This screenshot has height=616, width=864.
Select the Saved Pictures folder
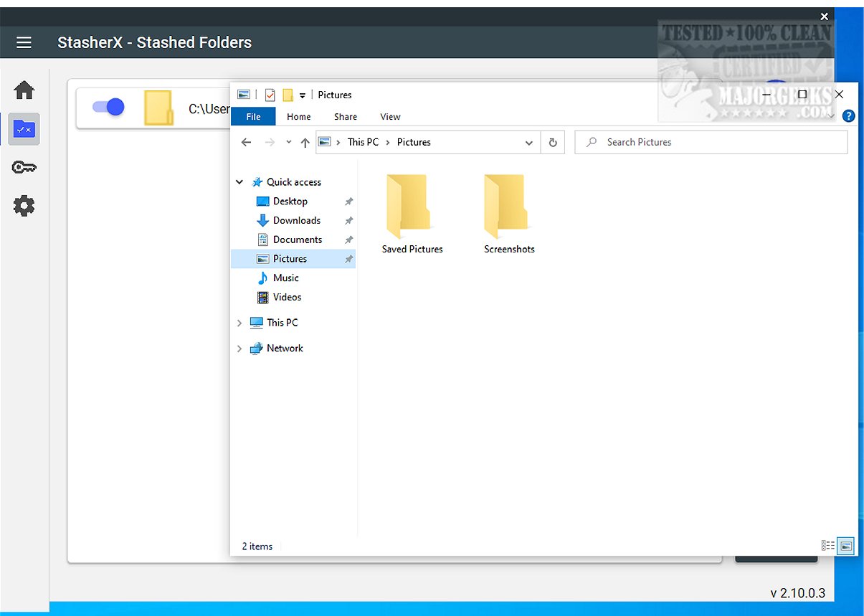pos(412,214)
